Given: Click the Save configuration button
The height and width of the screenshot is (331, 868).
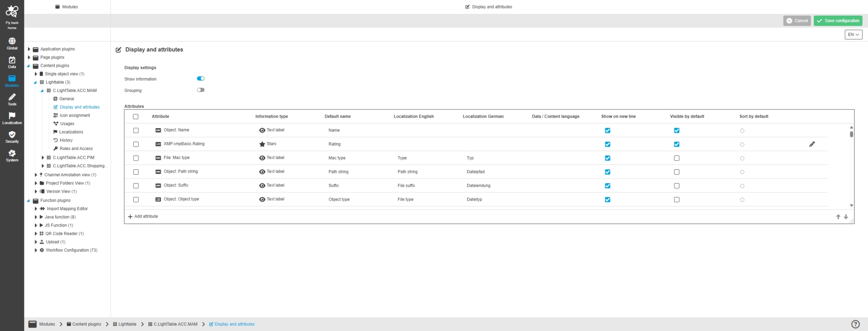Looking at the screenshot, I should click(x=838, y=21).
